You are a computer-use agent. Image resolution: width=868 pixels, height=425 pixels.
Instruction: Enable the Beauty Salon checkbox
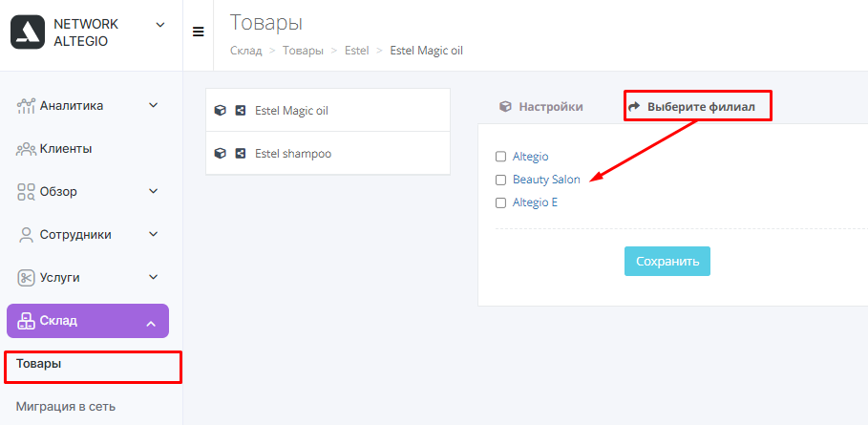[501, 180]
